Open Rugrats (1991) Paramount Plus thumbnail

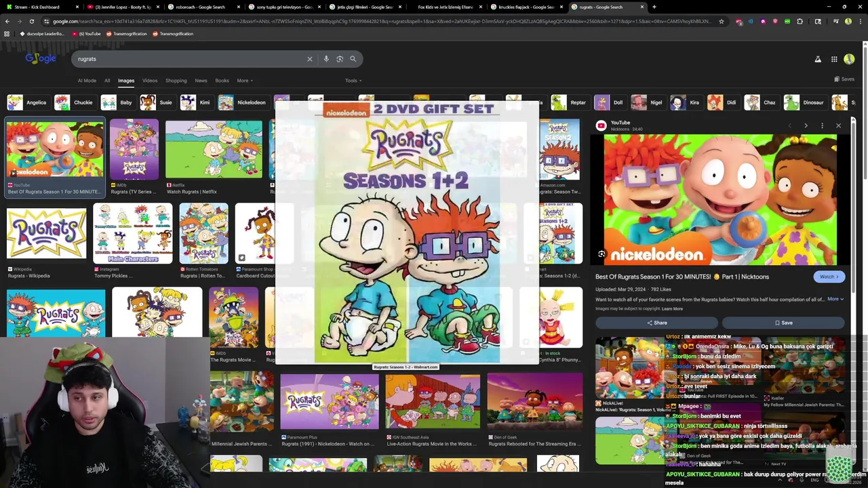point(330,402)
